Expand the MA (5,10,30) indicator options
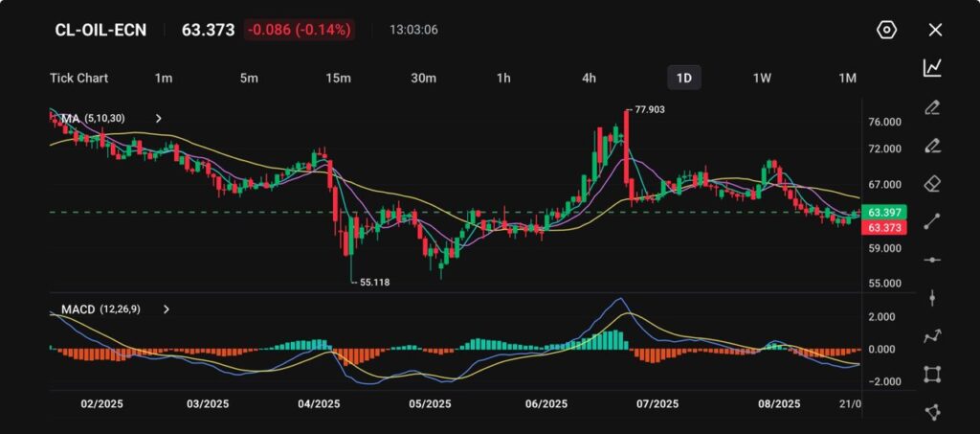The image size is (980, 434). tap(159, 119)
